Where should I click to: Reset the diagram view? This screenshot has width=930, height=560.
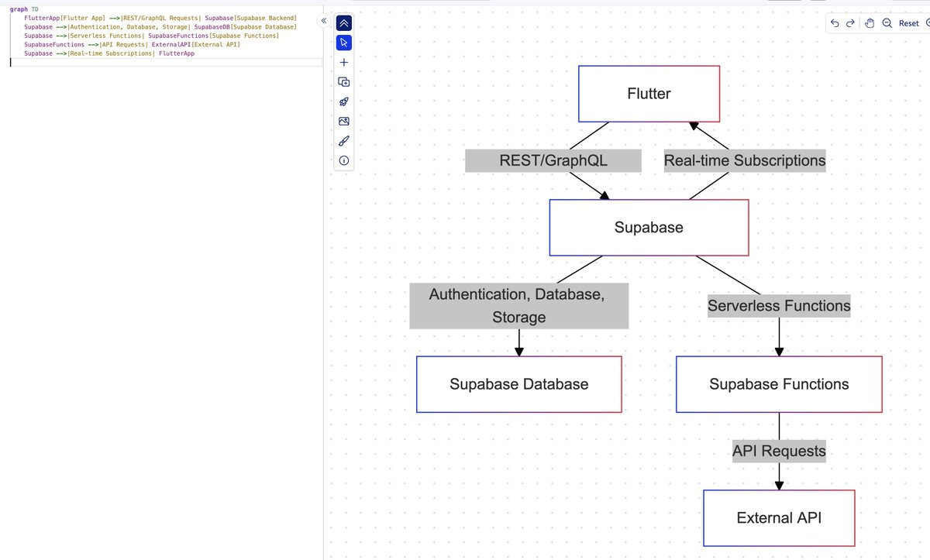pos(908,23)
